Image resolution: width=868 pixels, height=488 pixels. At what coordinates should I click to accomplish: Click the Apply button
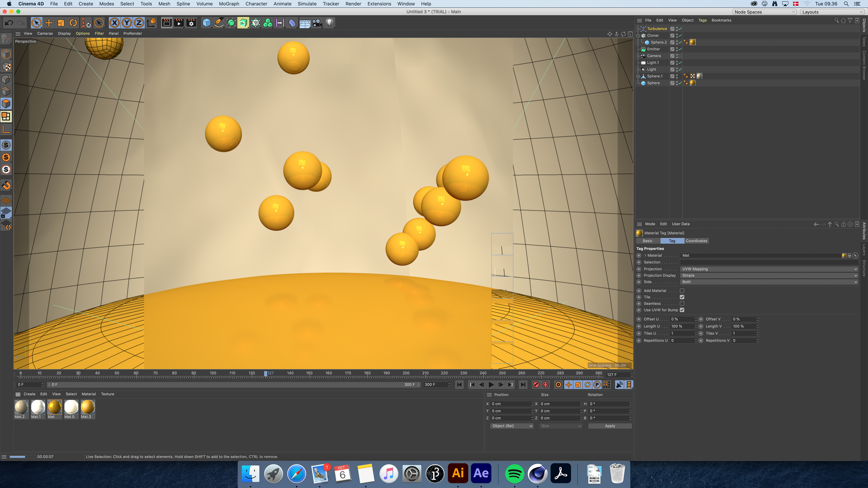tap(610, 426)
